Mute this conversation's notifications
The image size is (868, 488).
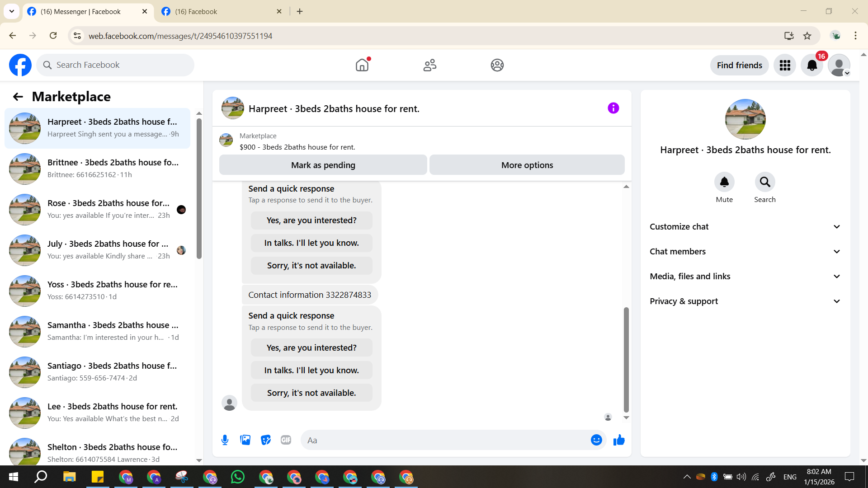point(724,182)
